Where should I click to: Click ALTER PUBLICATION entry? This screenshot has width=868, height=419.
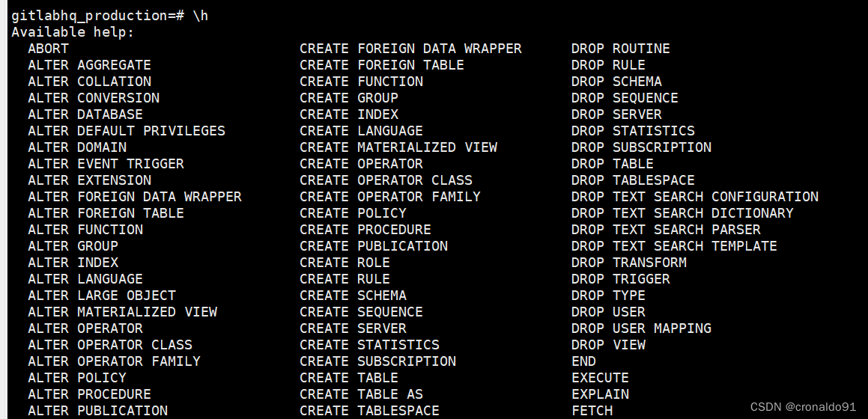click(97, 411)
